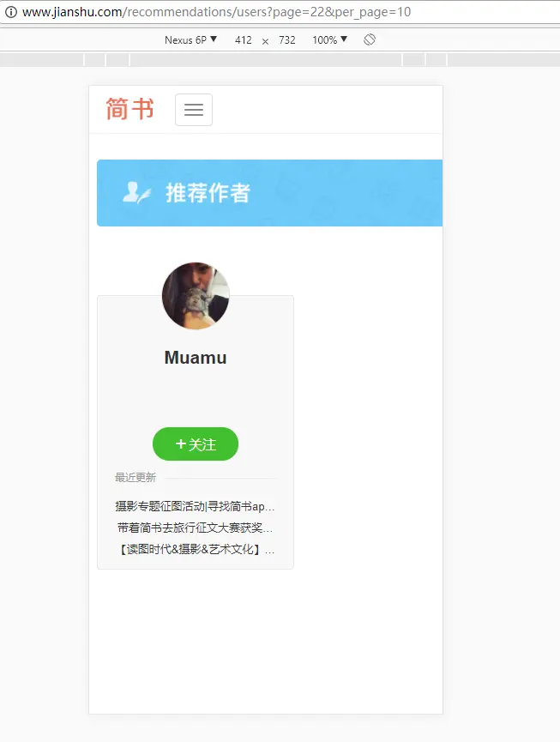The height and width of the screenshot is (742, 560).
Task: Click the blank area of Muamu's author card
Action: point(196,397)
